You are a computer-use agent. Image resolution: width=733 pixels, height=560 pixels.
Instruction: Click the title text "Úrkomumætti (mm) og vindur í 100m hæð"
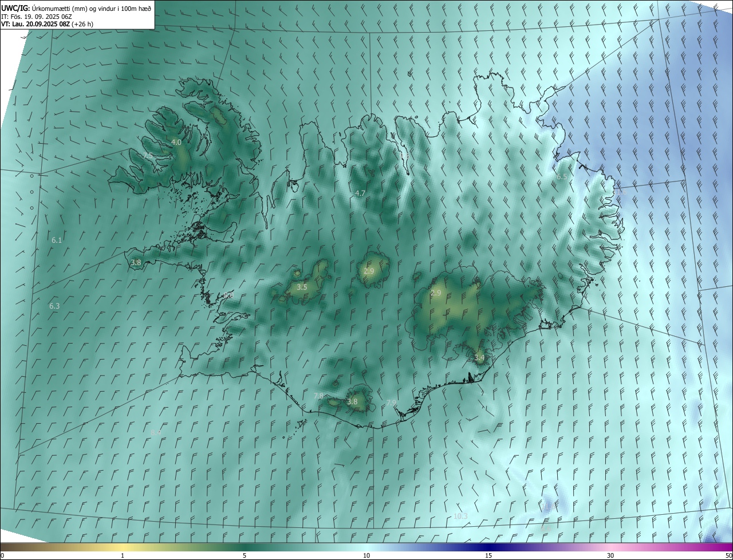click(x=90, y=7)
